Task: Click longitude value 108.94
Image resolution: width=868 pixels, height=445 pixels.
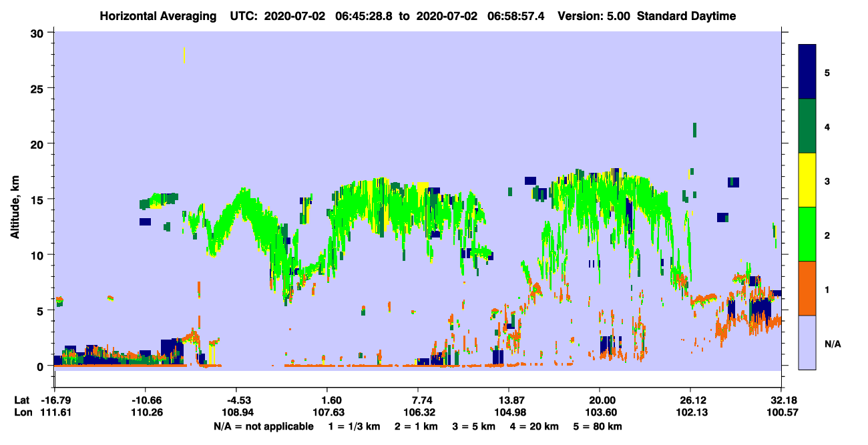Action: pos(236,412)
